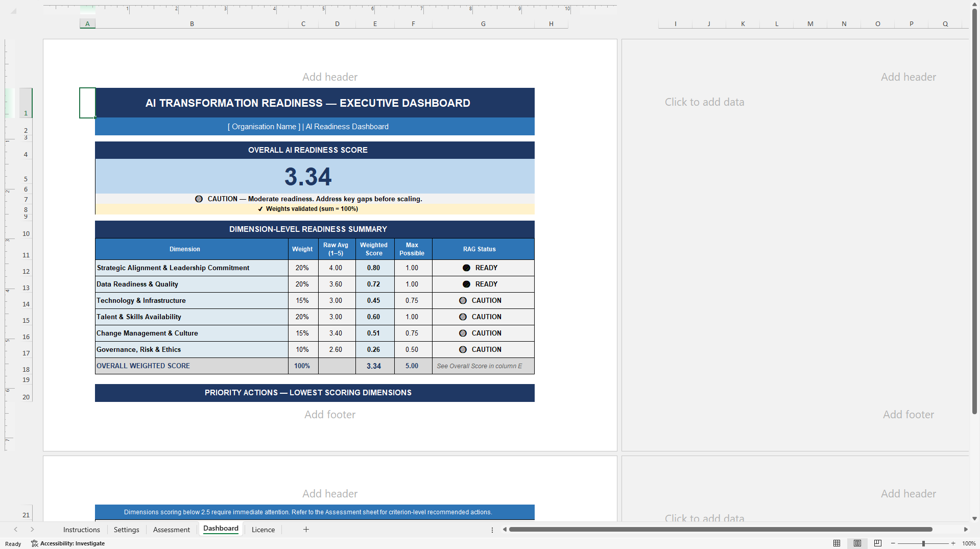980x549 pixels.
Task: Click Add footer on right page
Action: (909, 415)
